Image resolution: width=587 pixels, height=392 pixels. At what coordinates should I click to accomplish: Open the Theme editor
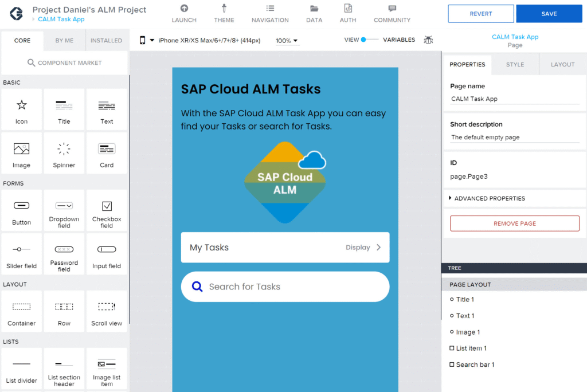[x=224, y=14]
